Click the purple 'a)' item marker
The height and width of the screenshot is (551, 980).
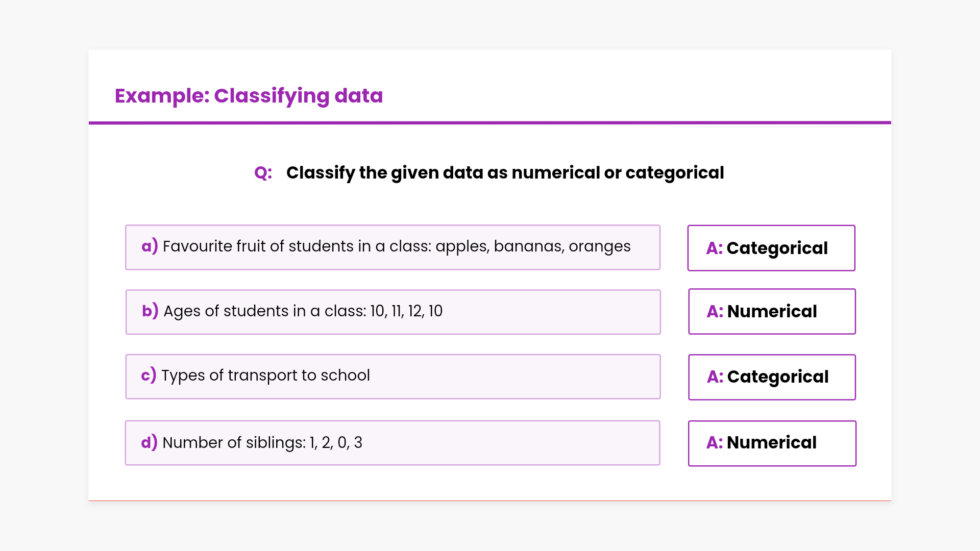(x=150, y=246)
